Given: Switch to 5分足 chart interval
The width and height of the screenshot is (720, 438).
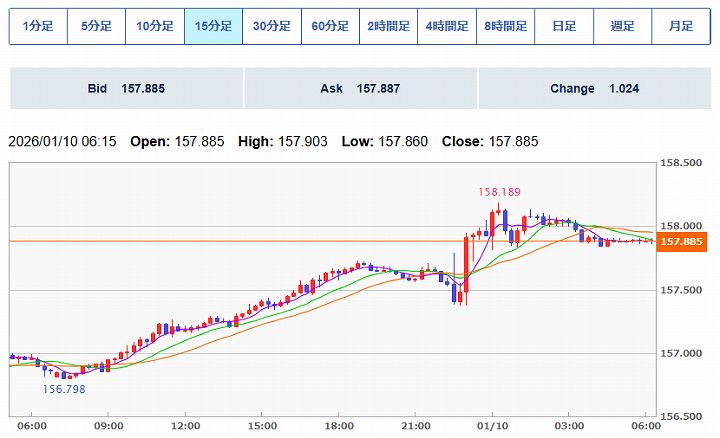Looking at the screenshot, I should click(96, 27).
